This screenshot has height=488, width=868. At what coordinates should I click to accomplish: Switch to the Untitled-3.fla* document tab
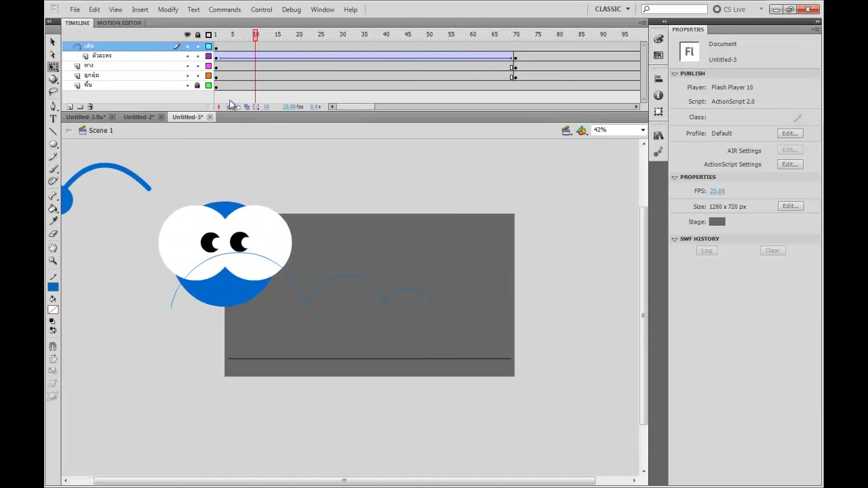coord(85,117)
